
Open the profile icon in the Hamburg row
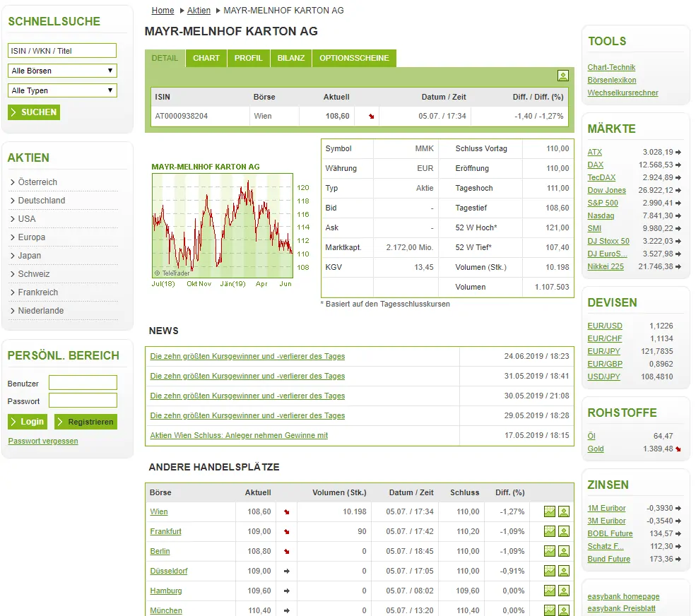coord(564,591)
